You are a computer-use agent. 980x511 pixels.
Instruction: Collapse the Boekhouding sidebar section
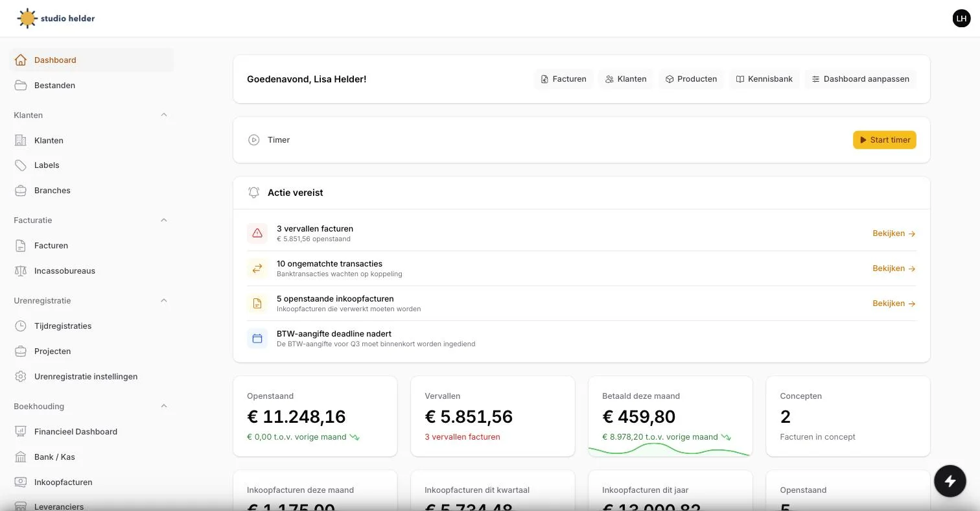(164, 407)
